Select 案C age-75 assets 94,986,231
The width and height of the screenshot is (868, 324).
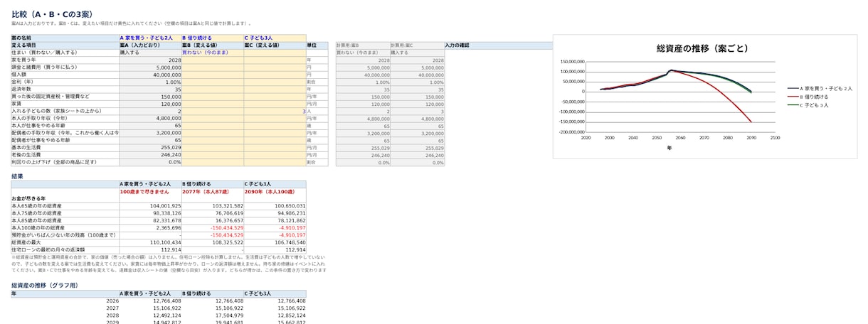[x=275, y=212]
